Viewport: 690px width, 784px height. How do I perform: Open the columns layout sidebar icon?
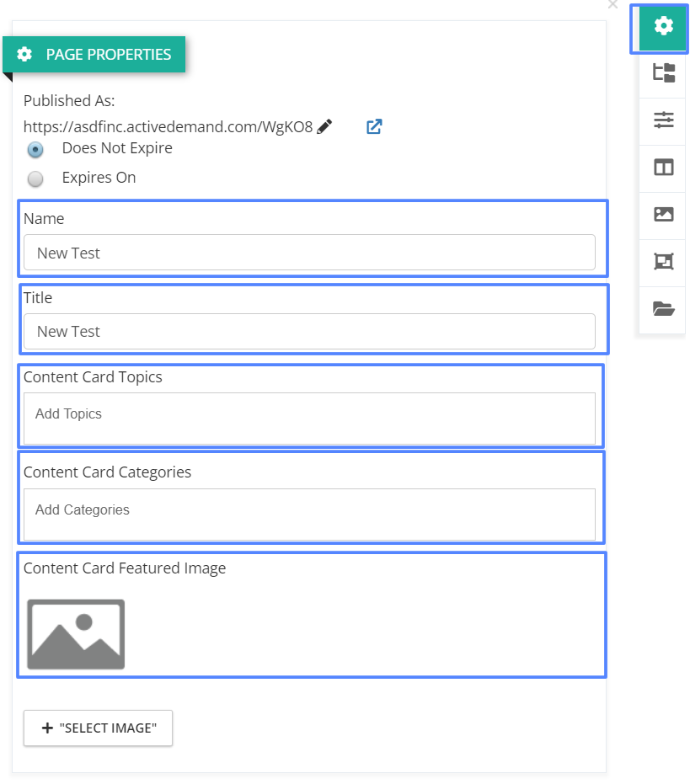click(664, 167)
